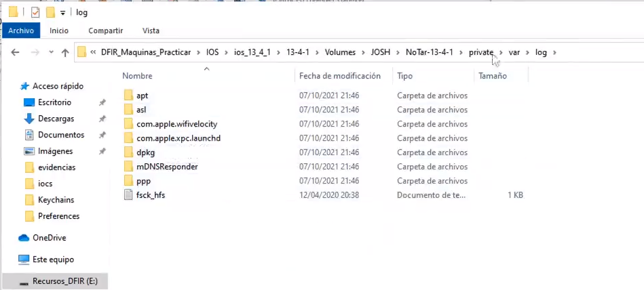Click the 1 KB size value
The image size is (644, 290).
coord(515,195)
